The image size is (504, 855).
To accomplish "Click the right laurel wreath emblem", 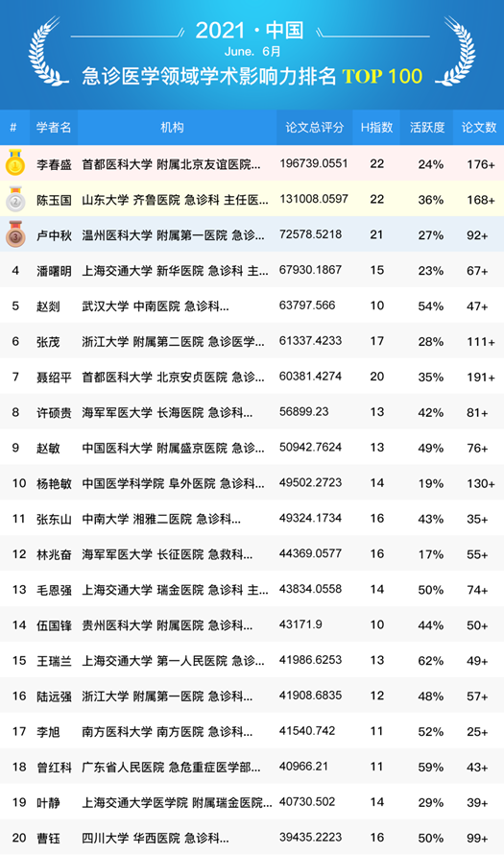I will point(455,51).
